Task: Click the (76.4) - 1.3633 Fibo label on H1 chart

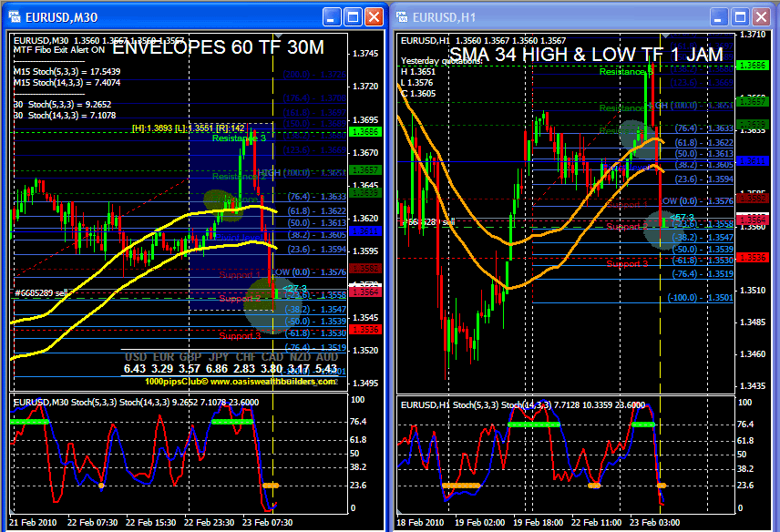Action: coord(703,128)
